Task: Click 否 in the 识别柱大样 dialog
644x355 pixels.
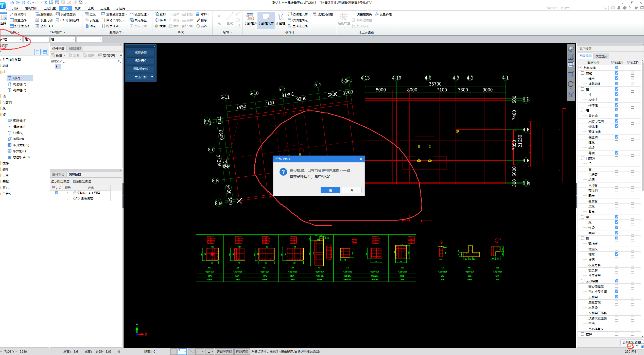Action: (x=352, y=190)
